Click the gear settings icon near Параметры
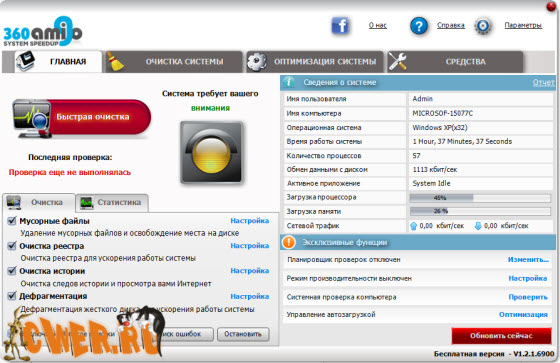Image resolution: width=560 pixels, height=363 pixels. 483,26
